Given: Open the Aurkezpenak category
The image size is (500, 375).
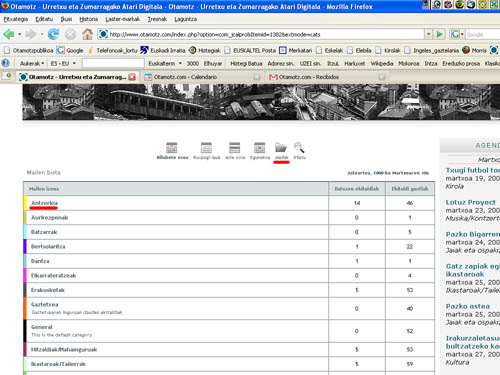Looking at the screenshot, I should point(49,218).
